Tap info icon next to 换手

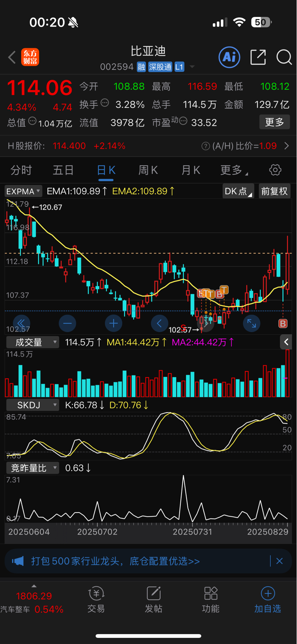coord(105,103)
